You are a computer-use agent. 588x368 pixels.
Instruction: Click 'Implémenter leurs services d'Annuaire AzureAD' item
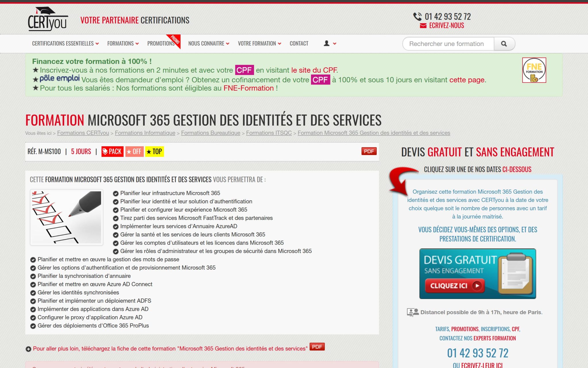point(179,226)
